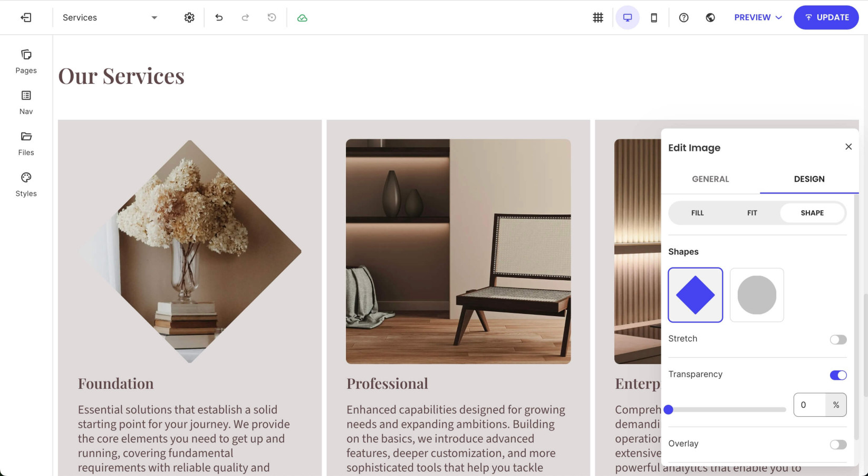868x476 pixels.
Task: Switch to the General tab
Action: tap(710, 179)
